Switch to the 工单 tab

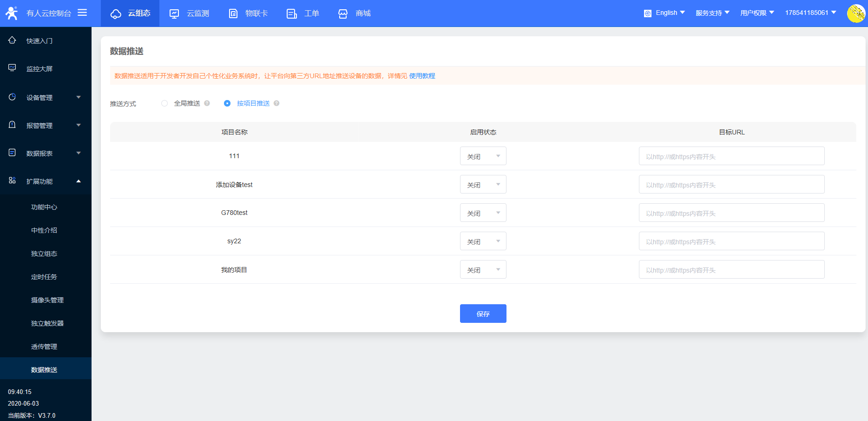[x=303, y=13]
